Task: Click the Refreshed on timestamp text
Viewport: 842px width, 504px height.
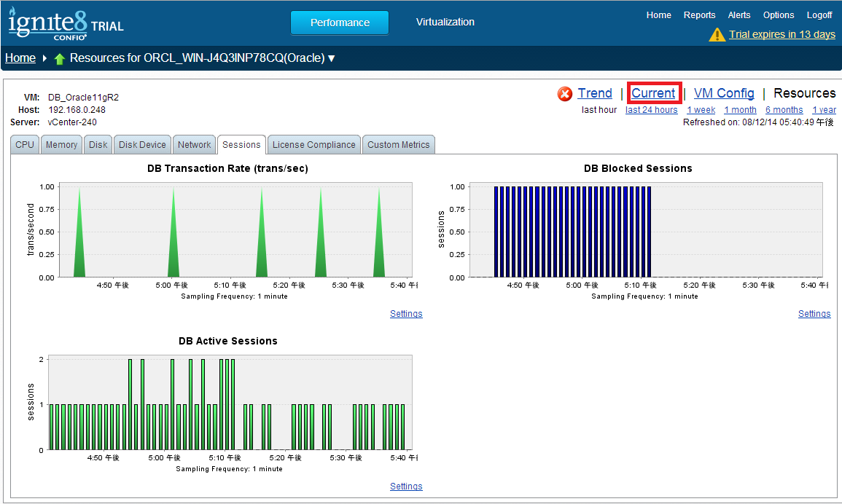Action: (x=758, y=122)
